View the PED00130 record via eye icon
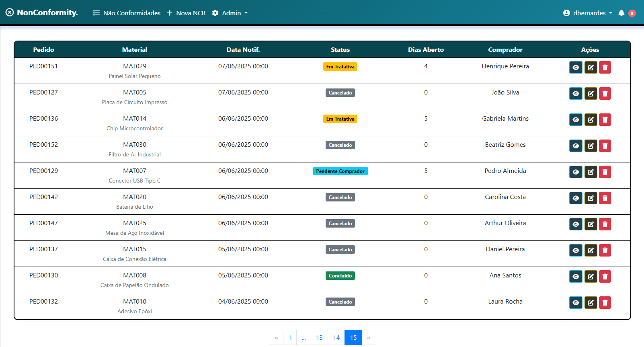Screen dimensions: 644x347 click(576, 277)
